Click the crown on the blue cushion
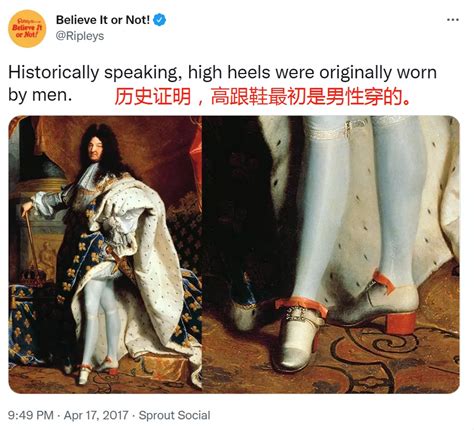 33,276
